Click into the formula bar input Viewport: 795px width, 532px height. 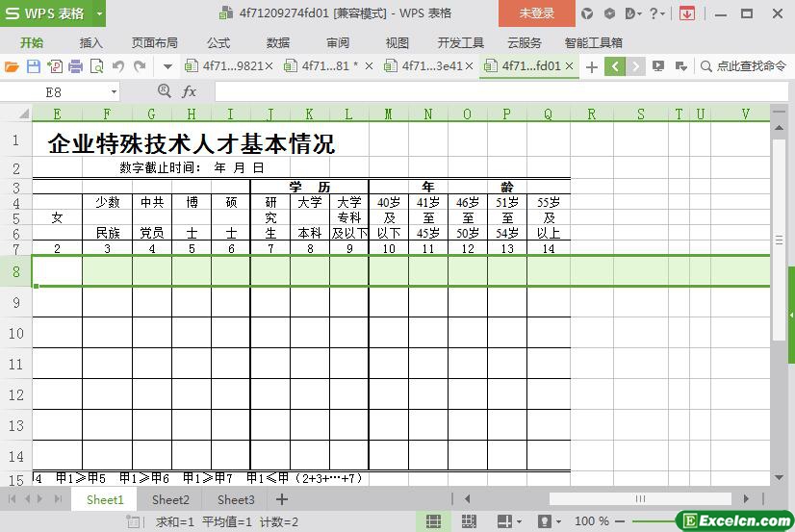tap(500, 92)
